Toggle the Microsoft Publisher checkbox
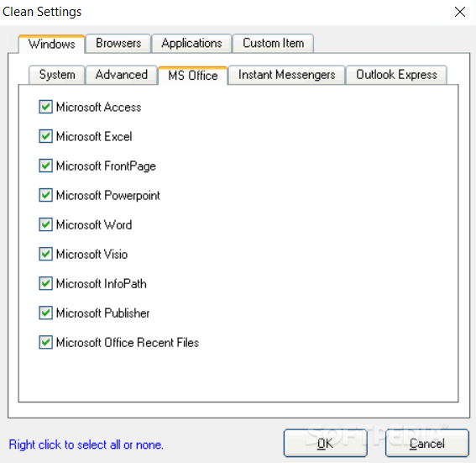The height and width of the screenshot is (463, 476). (x=45, y=313)
